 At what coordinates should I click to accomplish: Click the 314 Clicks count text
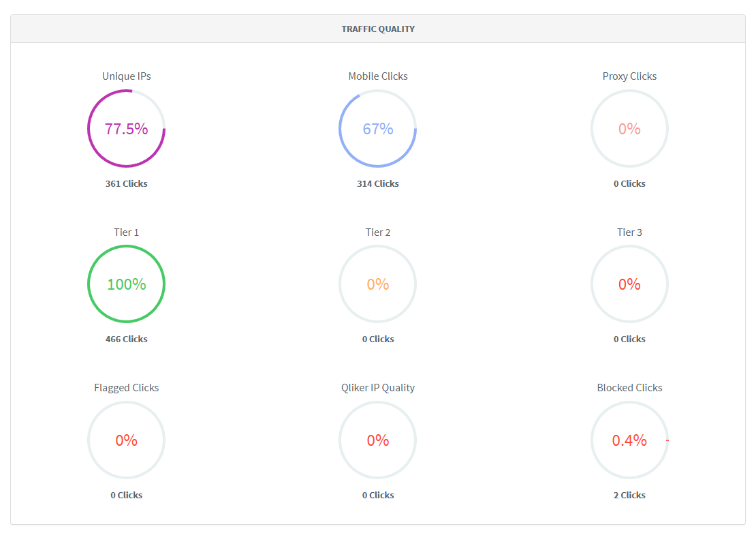378,183
